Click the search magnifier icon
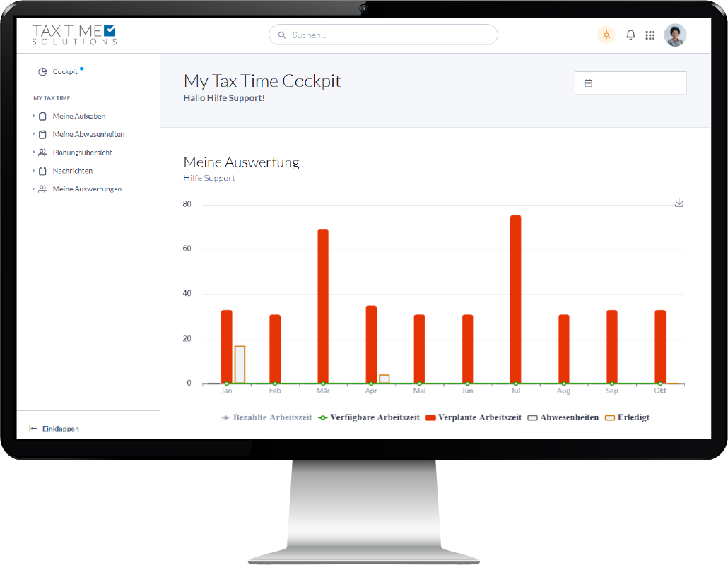The image size is (728, 565). click(x=282, y=35)
